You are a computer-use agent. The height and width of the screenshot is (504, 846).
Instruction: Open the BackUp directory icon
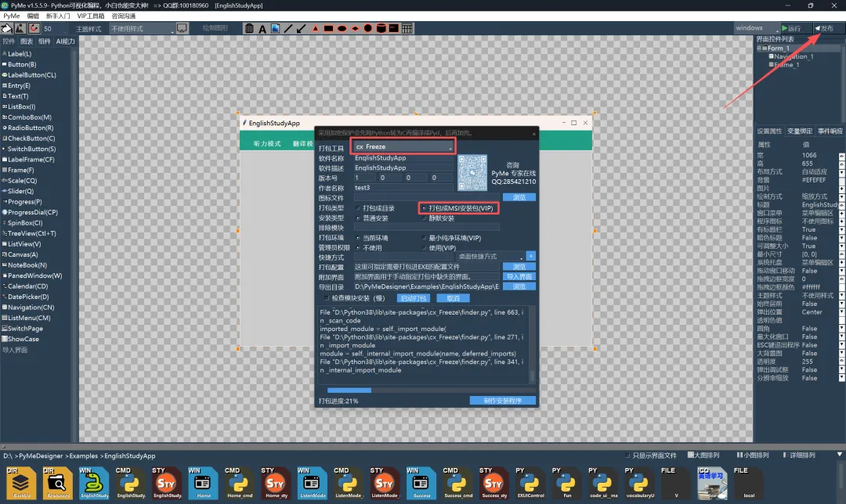point(22,483)
